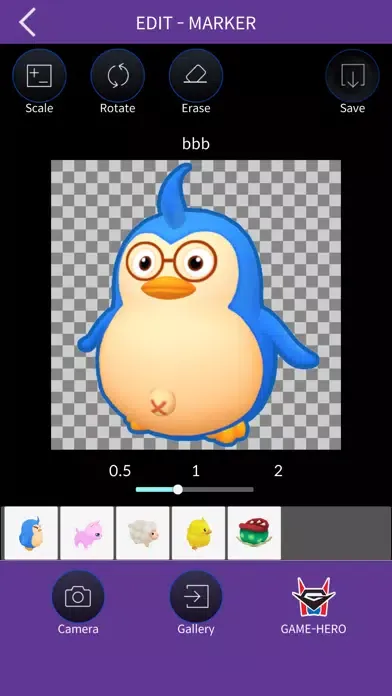The width and height of the screenshot is (392, 696).
Task: Tap the 'Erase' text label
Action: 196,108
